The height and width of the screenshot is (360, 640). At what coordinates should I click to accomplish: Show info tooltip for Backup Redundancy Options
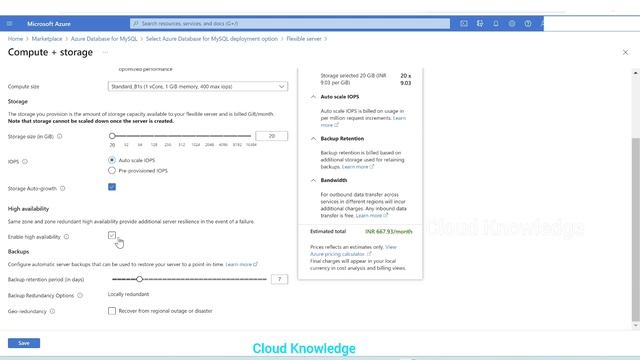click(x=80, y=296)
